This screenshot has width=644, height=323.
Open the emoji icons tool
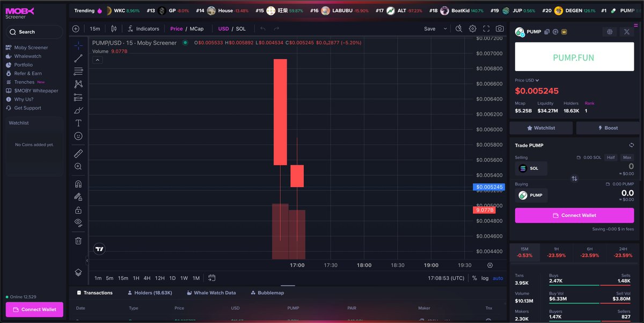(x=78, y=136)
